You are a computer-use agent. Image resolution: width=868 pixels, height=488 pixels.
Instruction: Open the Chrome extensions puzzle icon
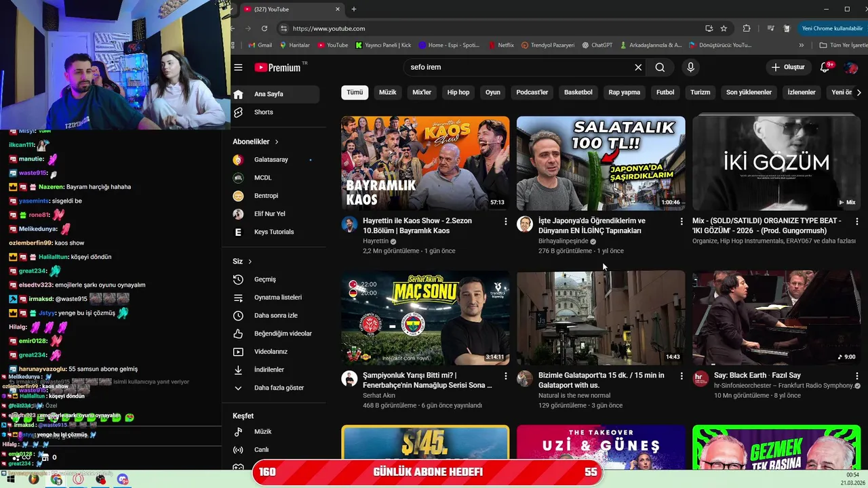point(747,28)
